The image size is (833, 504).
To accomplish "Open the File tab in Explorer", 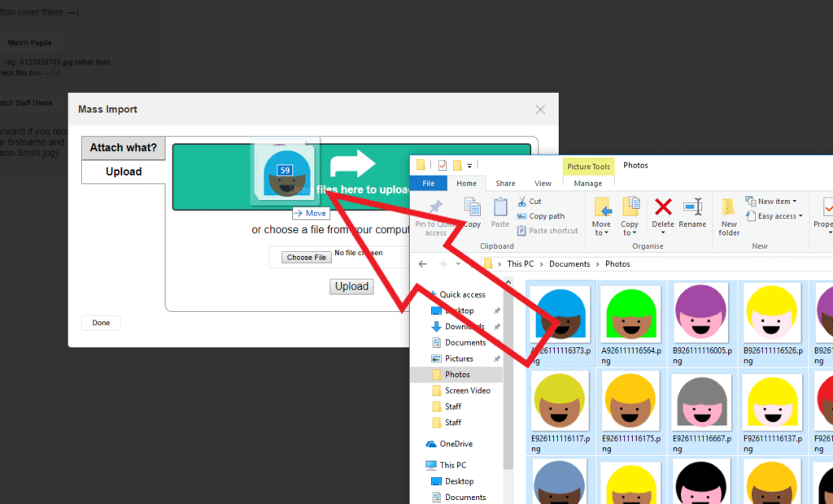I will (429, 183).
